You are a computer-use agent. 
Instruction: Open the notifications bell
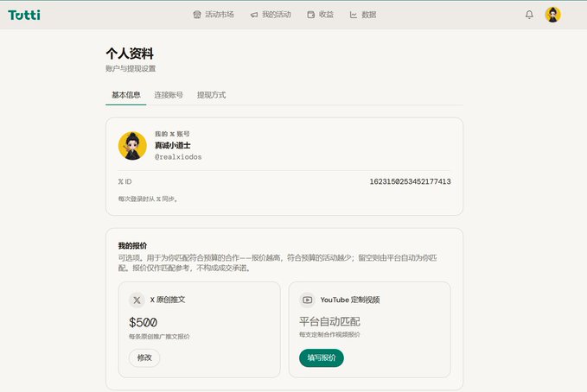[529, 15]
